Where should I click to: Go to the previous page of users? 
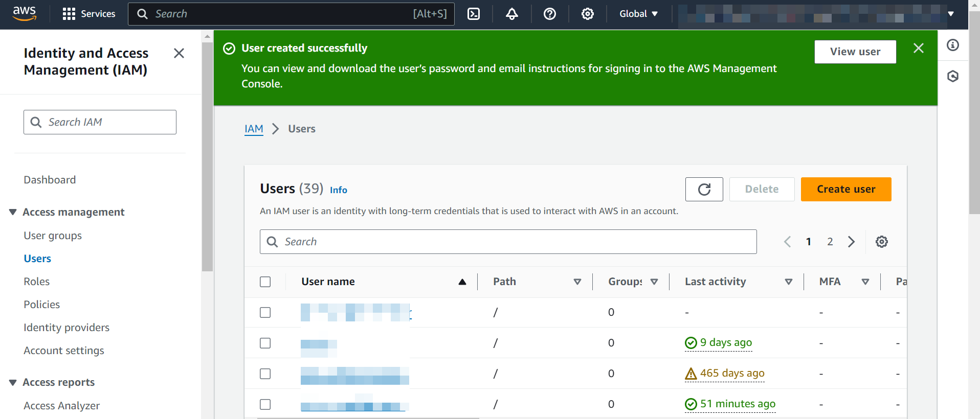pos(788,242)
